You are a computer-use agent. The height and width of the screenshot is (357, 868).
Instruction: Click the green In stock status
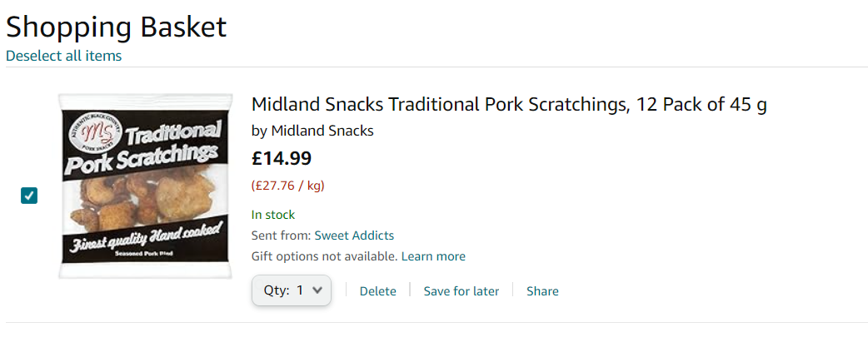(x=273, y=215)
